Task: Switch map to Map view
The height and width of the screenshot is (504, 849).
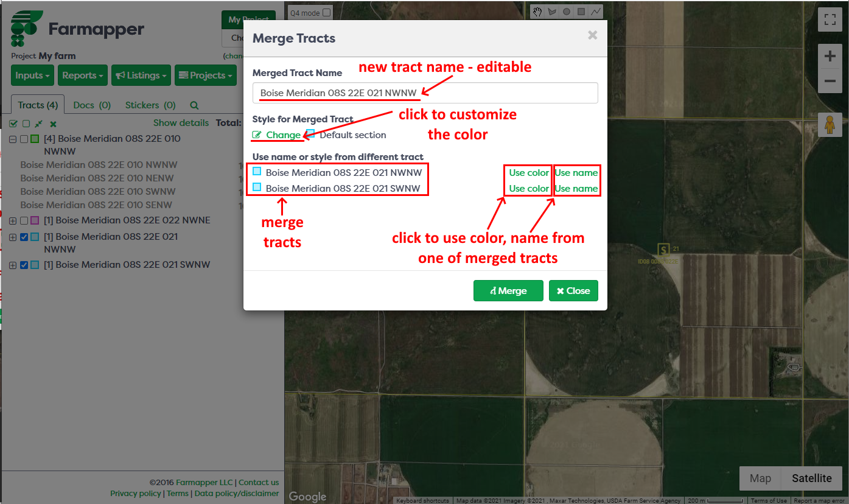Action: [760, 478]
